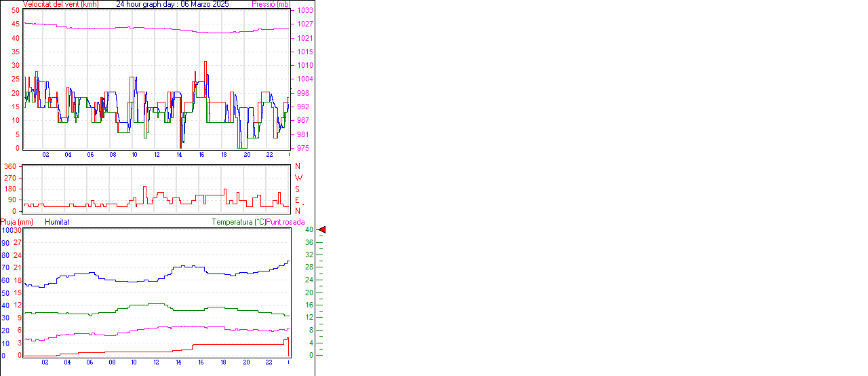Image resolution: width=868 pixels, height=376 pixels.
Task: Click the 'Temperatura (°C)' legend label
Action: pos(239,222)
